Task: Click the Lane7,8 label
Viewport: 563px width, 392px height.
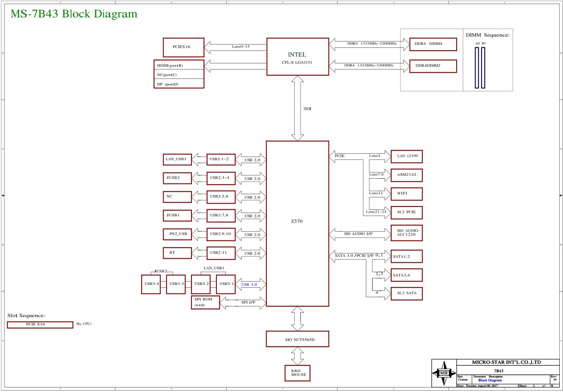Action: click(376, 175)
